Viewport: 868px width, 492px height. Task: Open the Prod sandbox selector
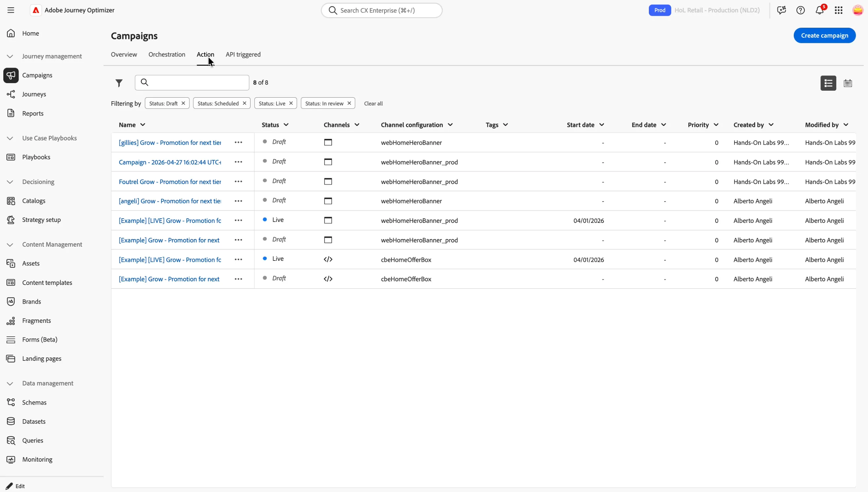tap(659, 10)
